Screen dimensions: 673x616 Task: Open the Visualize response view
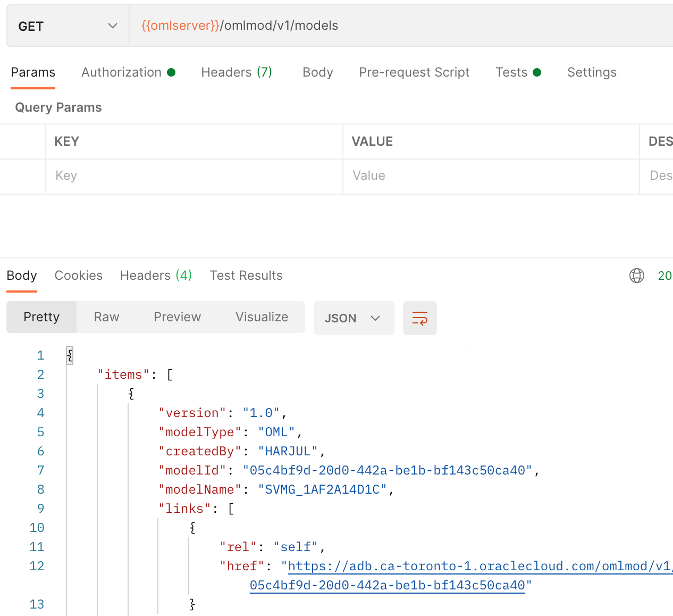point(262,317)
